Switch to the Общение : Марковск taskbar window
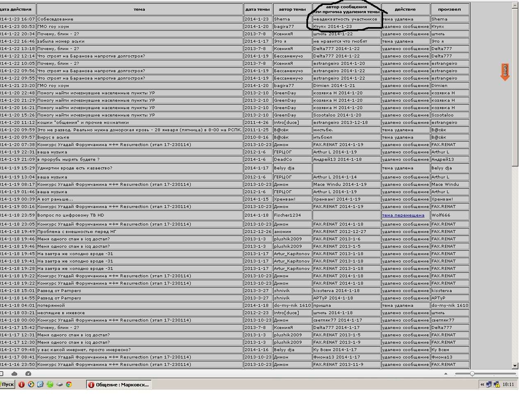Image resolution: width=525 pixels, height=420 pixels. 119,384
